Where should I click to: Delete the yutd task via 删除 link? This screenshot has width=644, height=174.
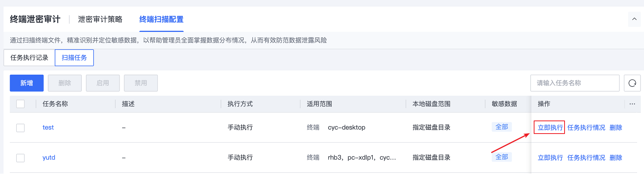tap(616, 157)
